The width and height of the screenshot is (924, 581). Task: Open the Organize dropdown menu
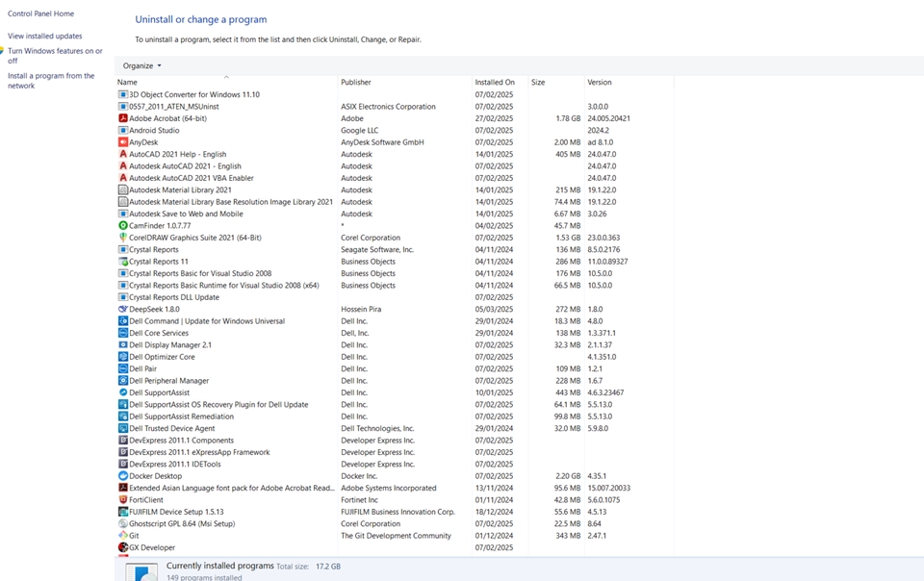click(x=142, y=66)
